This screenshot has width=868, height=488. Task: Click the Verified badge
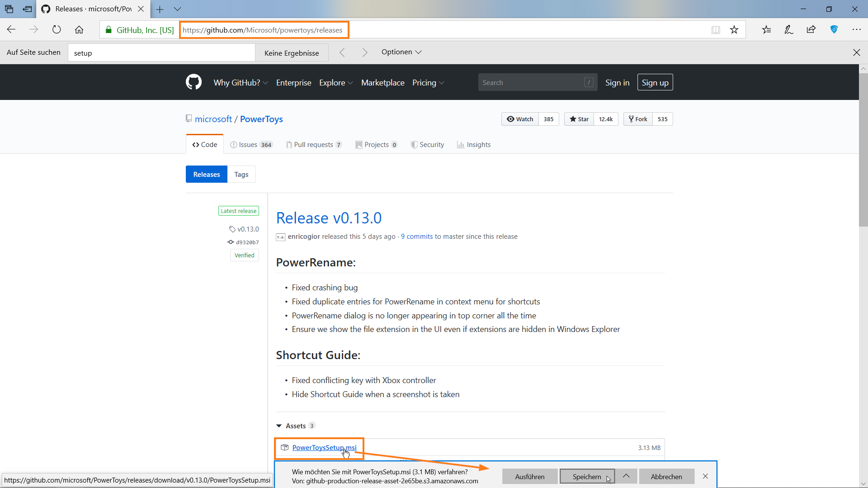pos(245,255)
